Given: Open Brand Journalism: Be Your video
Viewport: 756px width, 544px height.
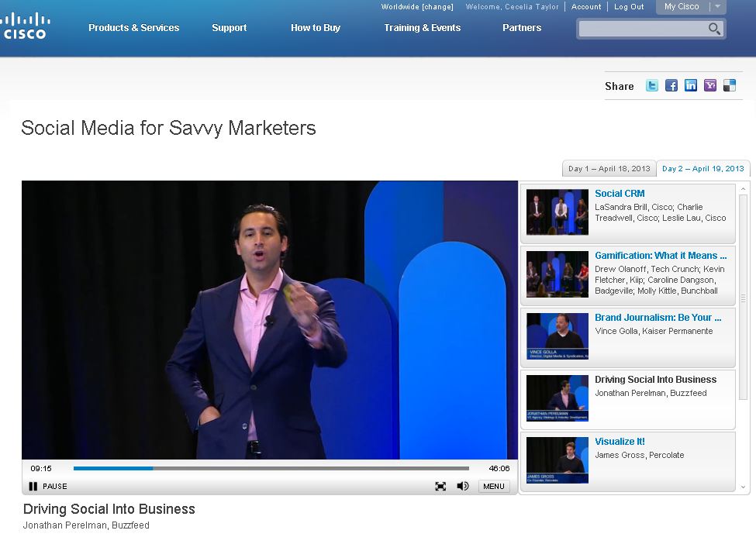Looking at the screenshot, I should click(658, 318).
